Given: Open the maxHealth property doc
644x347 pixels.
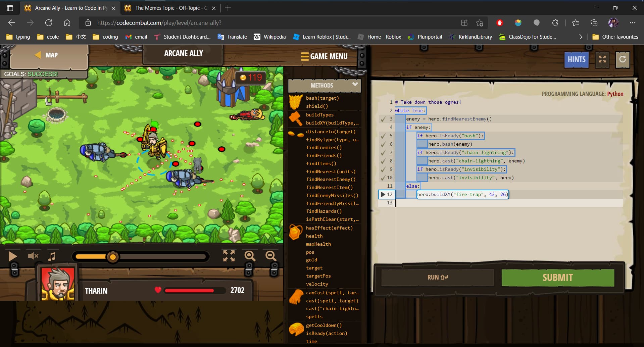Looking at the screenshot, I should click(318, 244).
